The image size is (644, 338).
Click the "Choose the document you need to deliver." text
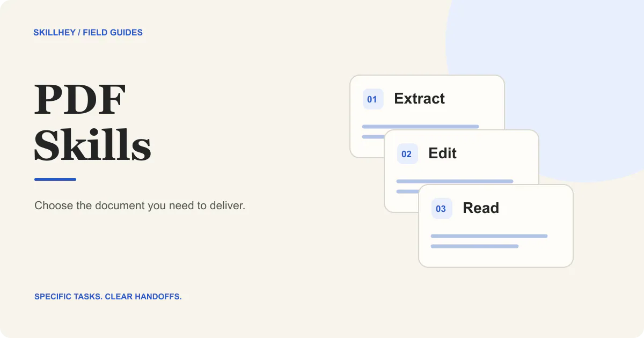coord(140,206)
